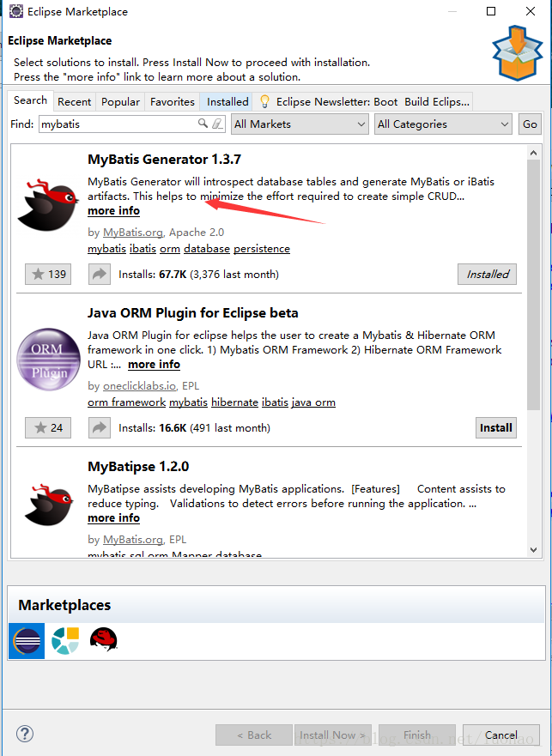Click the lightbulb newsletter icon
552x756 pixels.
[x=264, y=101]
